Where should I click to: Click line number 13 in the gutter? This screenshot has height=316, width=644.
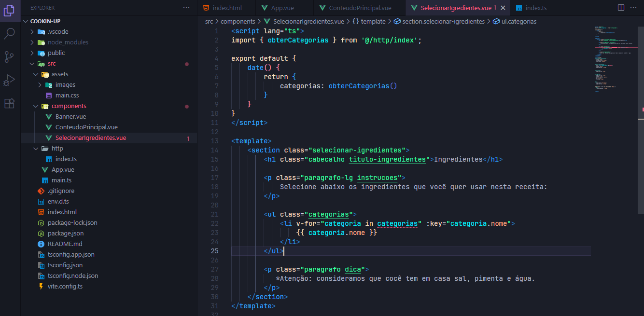click(215, 141)
